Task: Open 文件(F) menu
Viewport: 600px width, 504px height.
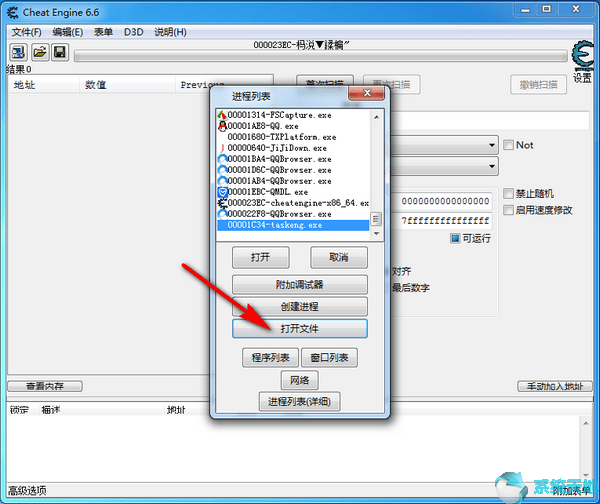Action: coord(26,32)
